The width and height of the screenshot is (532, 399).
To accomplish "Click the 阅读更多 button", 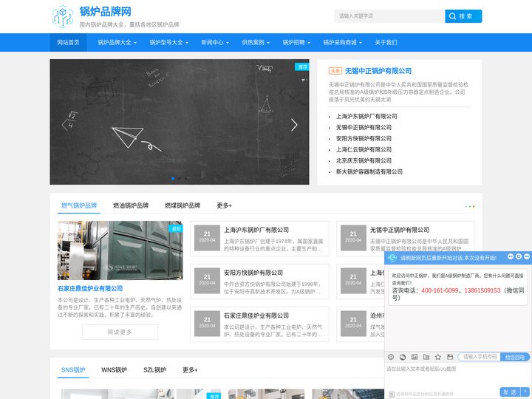I will tap(120, 332).
